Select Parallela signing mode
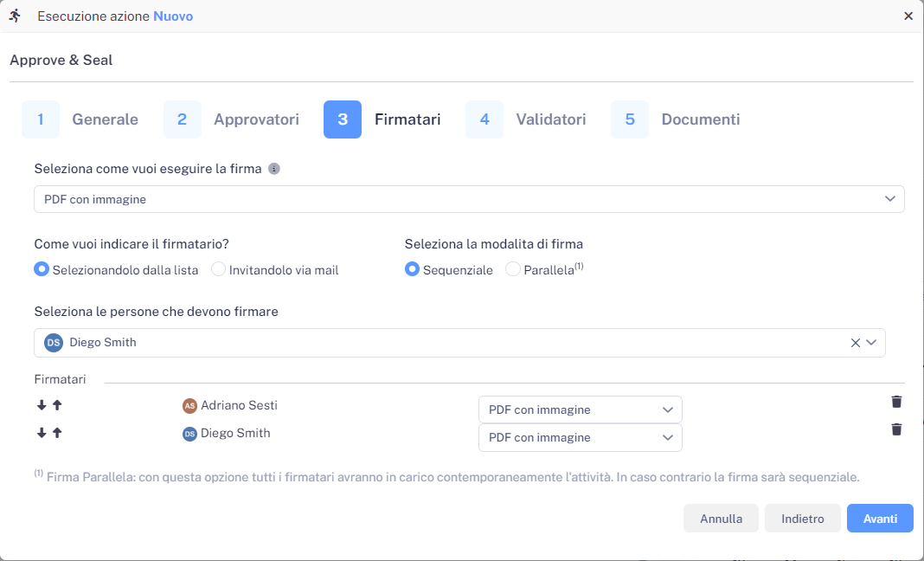 tap(513, 269)
